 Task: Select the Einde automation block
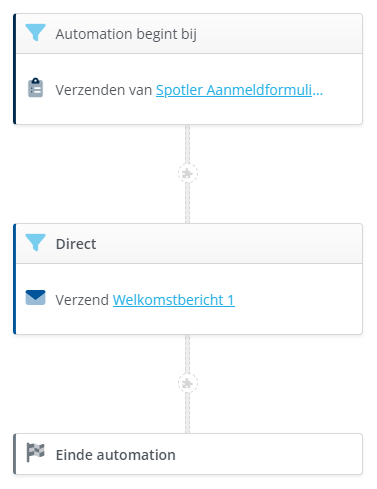(188, 454)
